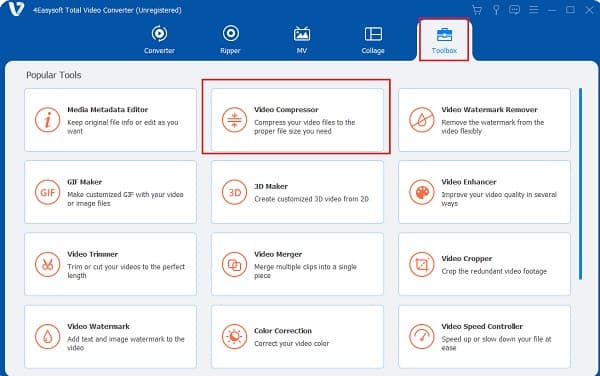Click 'Make customized GIF' description text
Image resolution: width=600 pixels, height=376 pixels.
tap(126, 199)
